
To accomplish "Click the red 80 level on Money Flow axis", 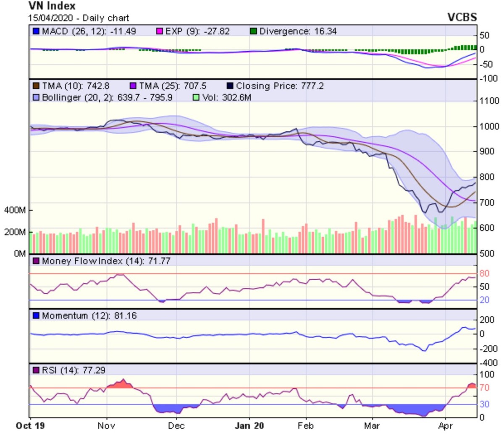I will (484, 274).
